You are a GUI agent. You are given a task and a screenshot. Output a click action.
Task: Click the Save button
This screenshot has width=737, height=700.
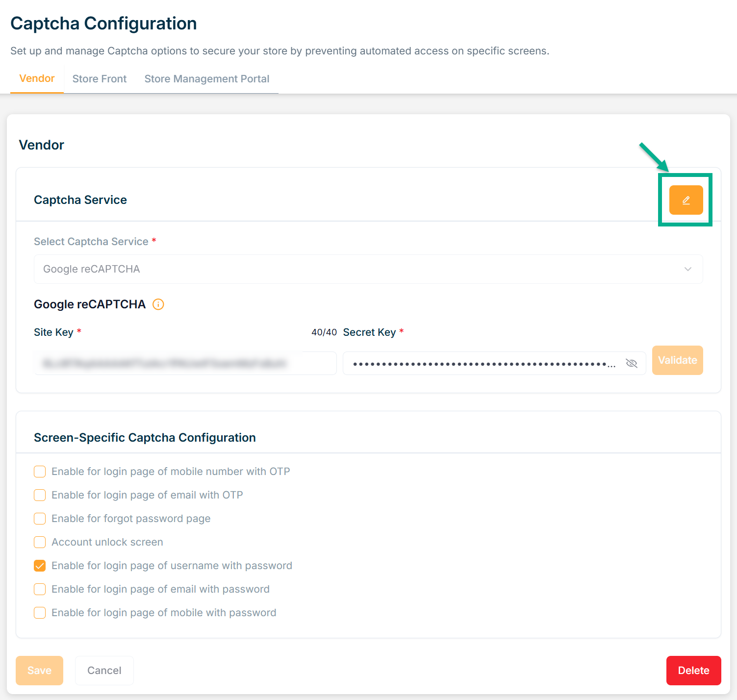(39, 670)
